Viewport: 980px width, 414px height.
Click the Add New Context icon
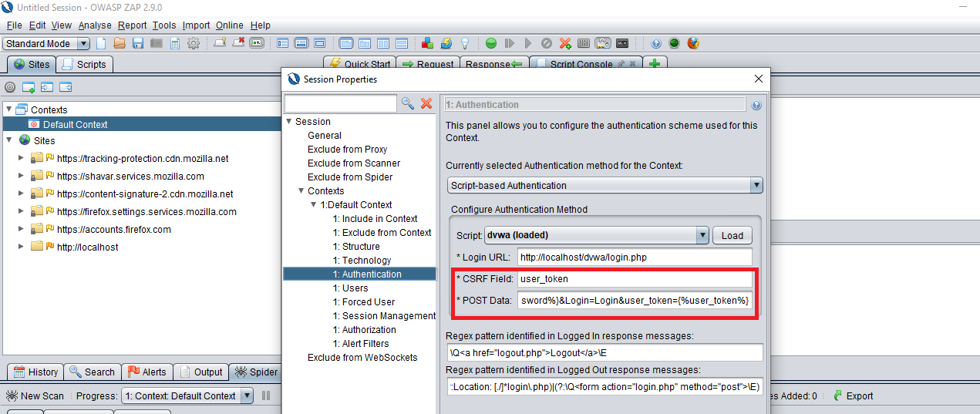[29, 88]
